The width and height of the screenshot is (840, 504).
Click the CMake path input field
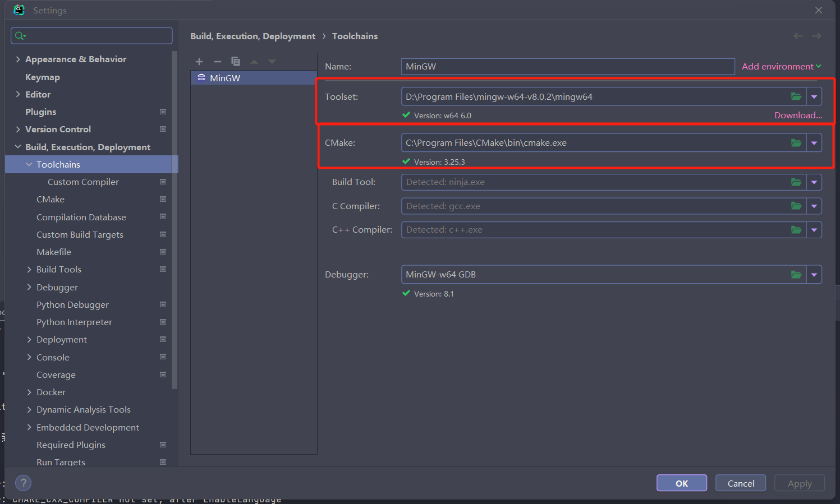[604, 143]
